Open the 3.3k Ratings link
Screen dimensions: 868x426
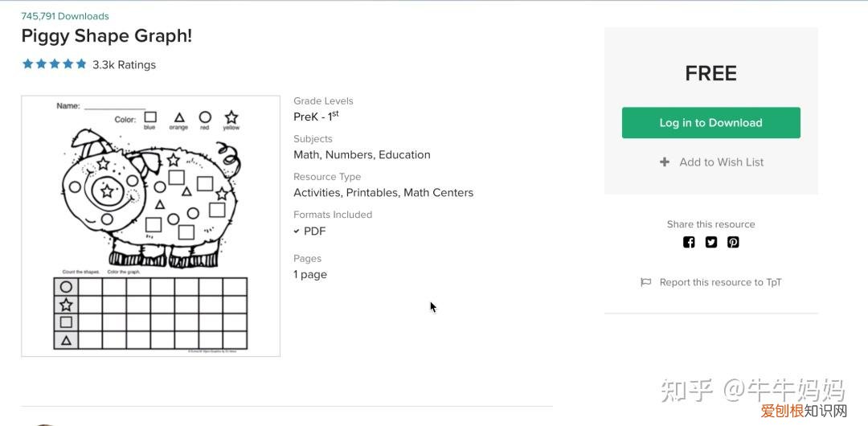tap(124, 64)
